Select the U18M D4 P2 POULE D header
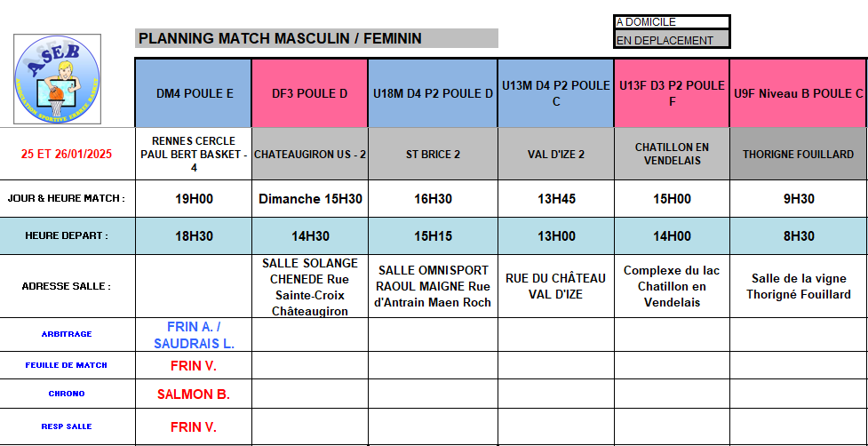 (433, 93)
